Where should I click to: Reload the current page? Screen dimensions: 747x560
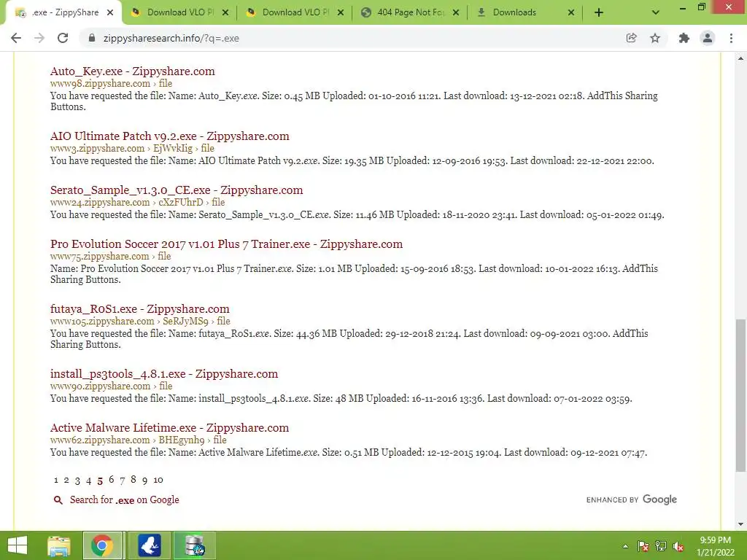point(63,38)
